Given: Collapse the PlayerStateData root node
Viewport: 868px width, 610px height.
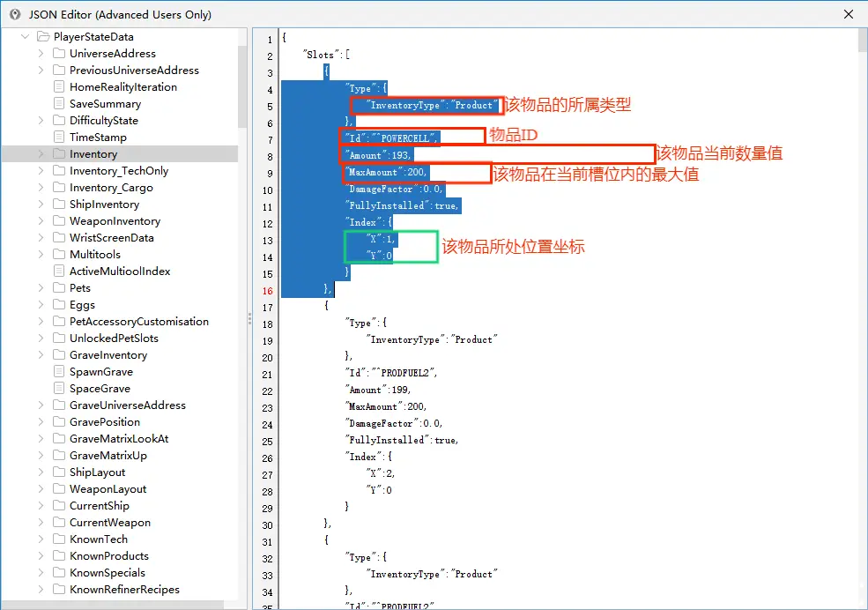Looking at the screenshot, I should tap(25, 36).
